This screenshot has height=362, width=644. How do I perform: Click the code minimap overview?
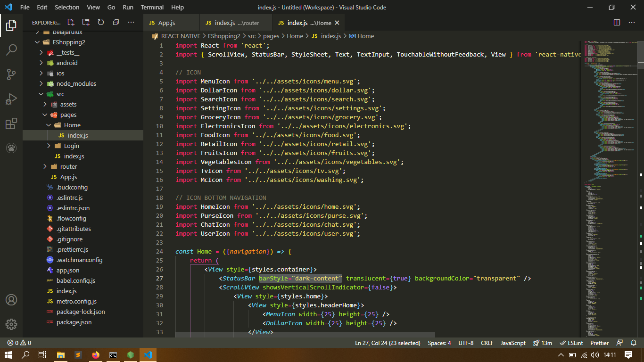tap(608, 141)
